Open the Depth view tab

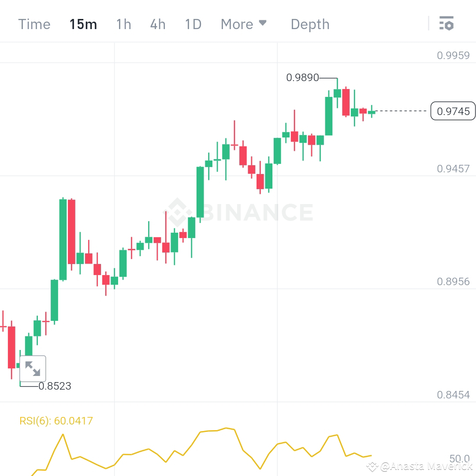310,24
